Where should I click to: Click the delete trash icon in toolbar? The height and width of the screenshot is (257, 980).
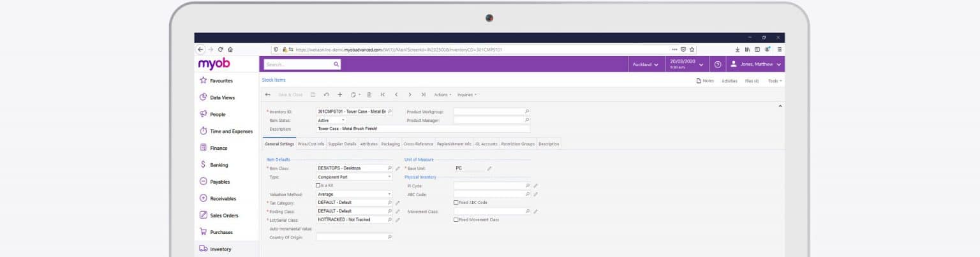point(369,94)
